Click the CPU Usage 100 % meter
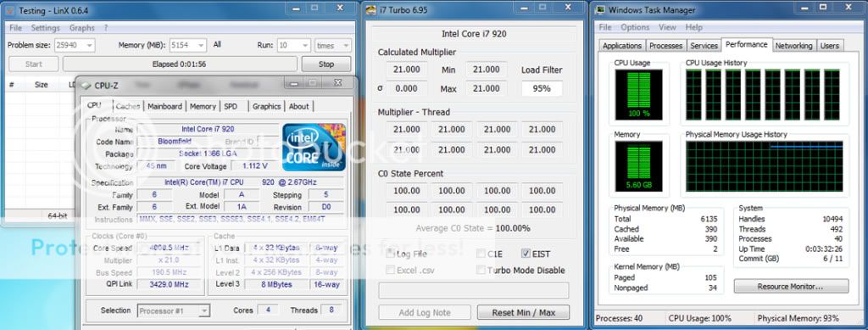 [638, 95]
